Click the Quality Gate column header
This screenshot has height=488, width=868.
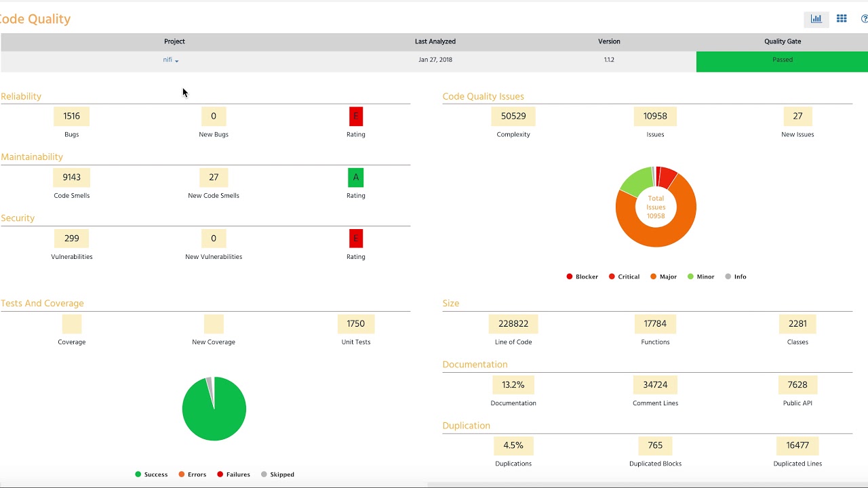tap(783, 42)
